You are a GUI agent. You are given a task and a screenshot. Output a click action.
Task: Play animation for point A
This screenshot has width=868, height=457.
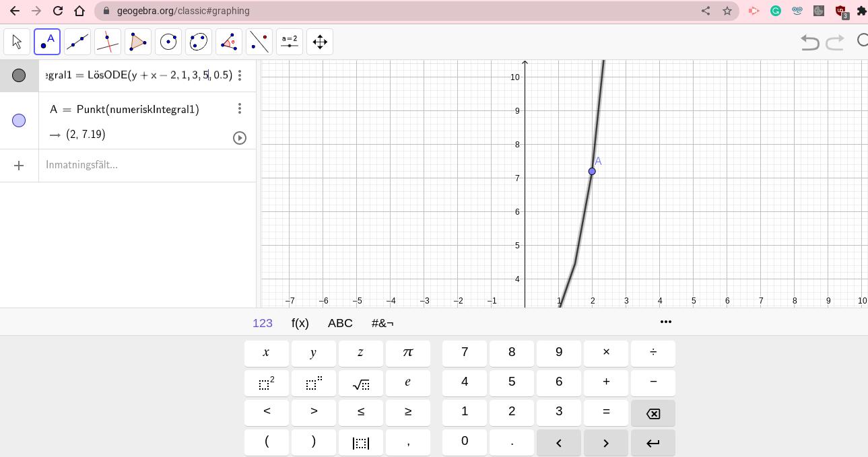239,138
